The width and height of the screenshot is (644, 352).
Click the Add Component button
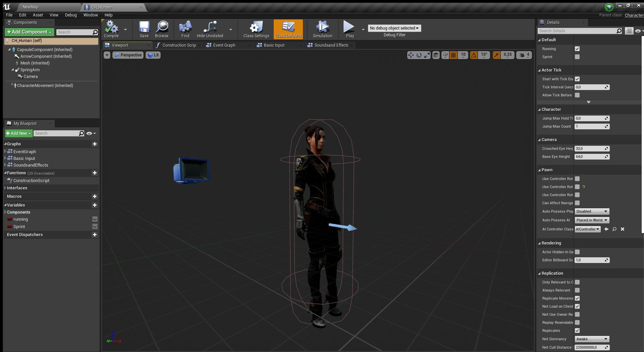[x=29, y=32]
